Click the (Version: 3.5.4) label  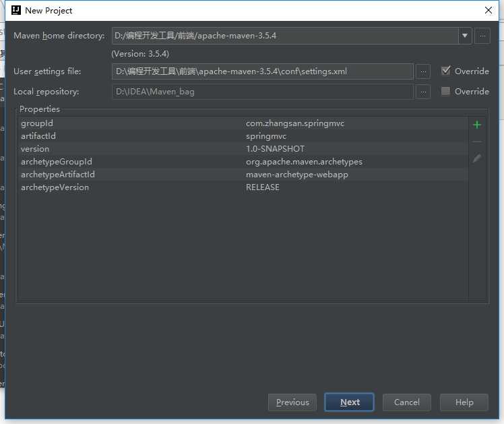pyautogui.click(x=140, y=54)
